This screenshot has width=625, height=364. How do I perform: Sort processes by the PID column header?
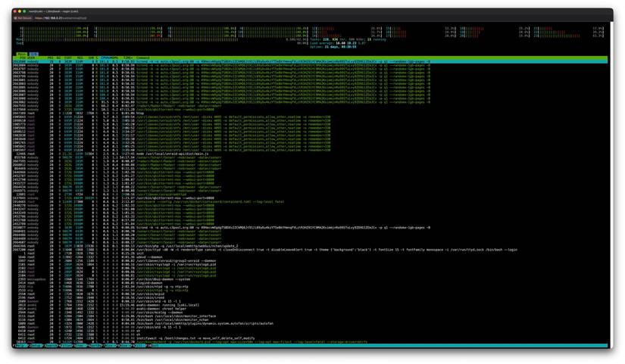tap(22, 58)
